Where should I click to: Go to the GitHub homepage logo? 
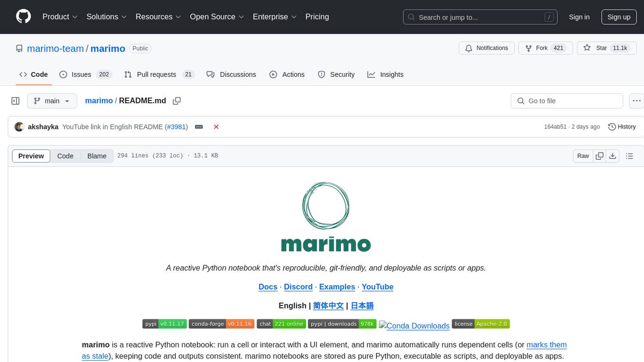(x=24, y=17)
